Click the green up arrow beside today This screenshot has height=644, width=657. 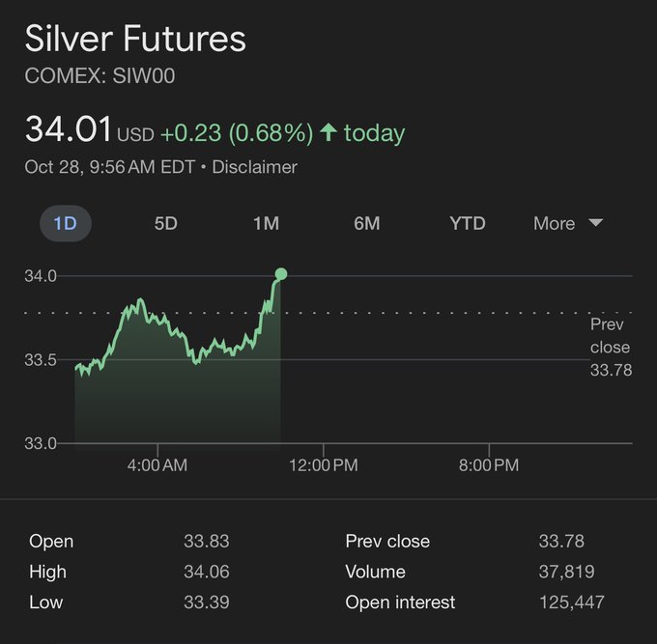[x=328, y=133]
